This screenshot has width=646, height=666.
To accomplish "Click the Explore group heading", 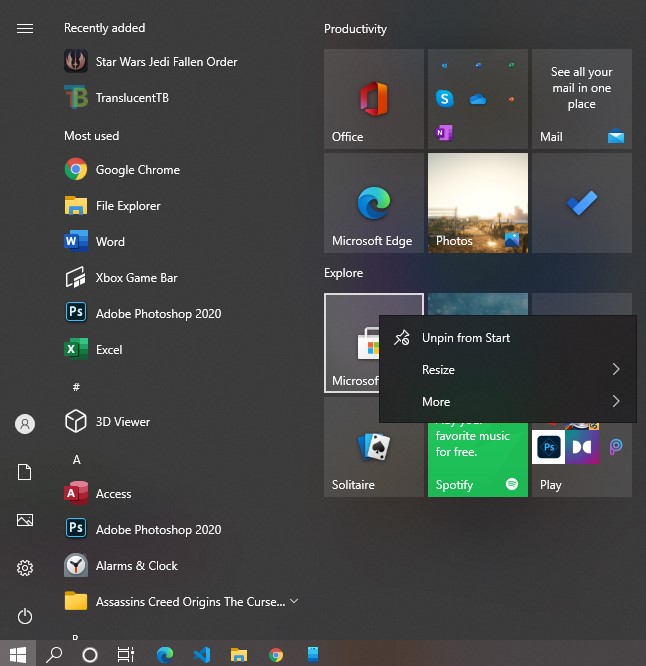I will 343,273.
